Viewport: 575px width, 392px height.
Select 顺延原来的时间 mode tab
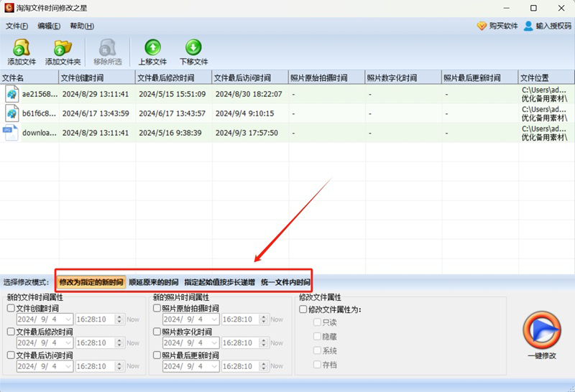pyautogui.click(x=154, y=282)
